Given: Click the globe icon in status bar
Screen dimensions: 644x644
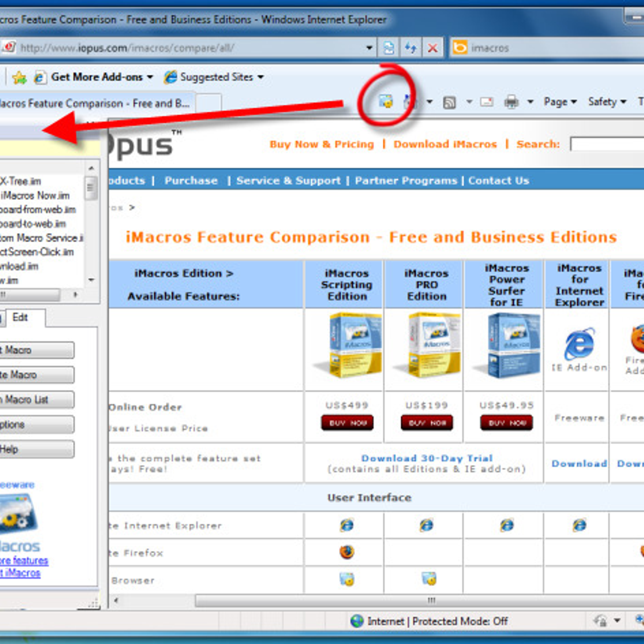Looking at the screenshot, I should pyautogui.click(x=357, y=621).
